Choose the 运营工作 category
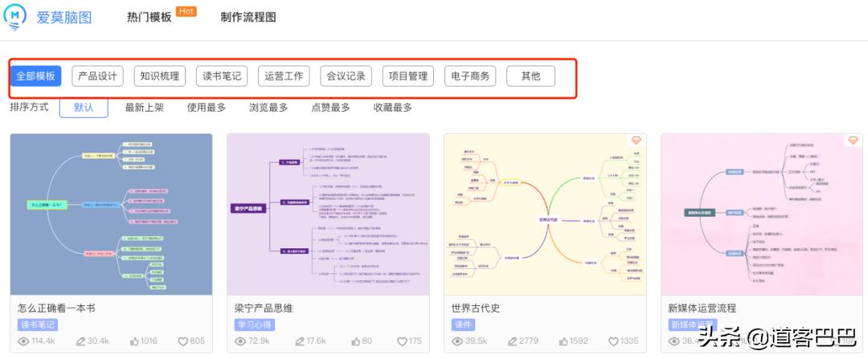868x359 pixels. click(x=284, y=76)
